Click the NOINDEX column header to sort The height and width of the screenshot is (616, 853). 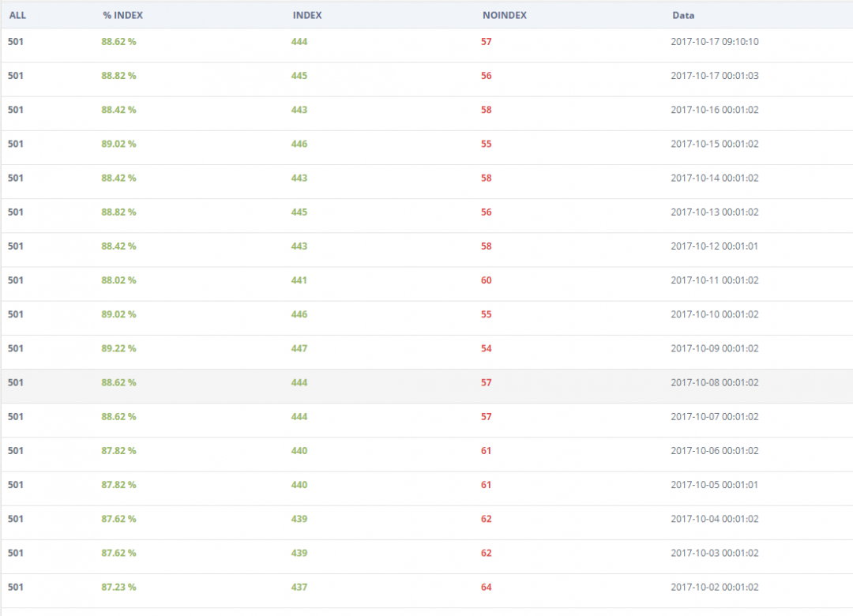click(505, 15)
